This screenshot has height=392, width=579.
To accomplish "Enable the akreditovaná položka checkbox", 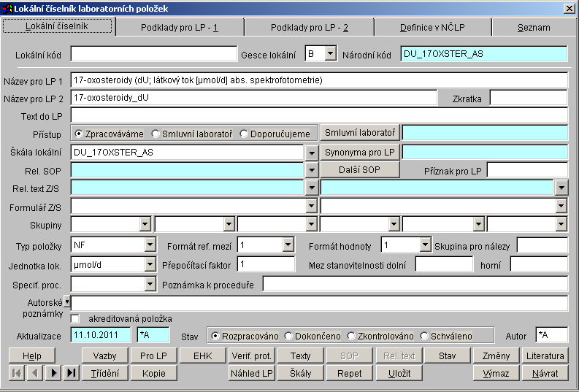I will (75, 319).
